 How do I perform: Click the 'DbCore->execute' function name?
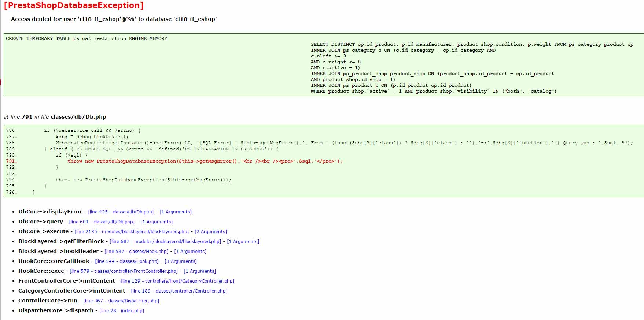coord(44,231)
